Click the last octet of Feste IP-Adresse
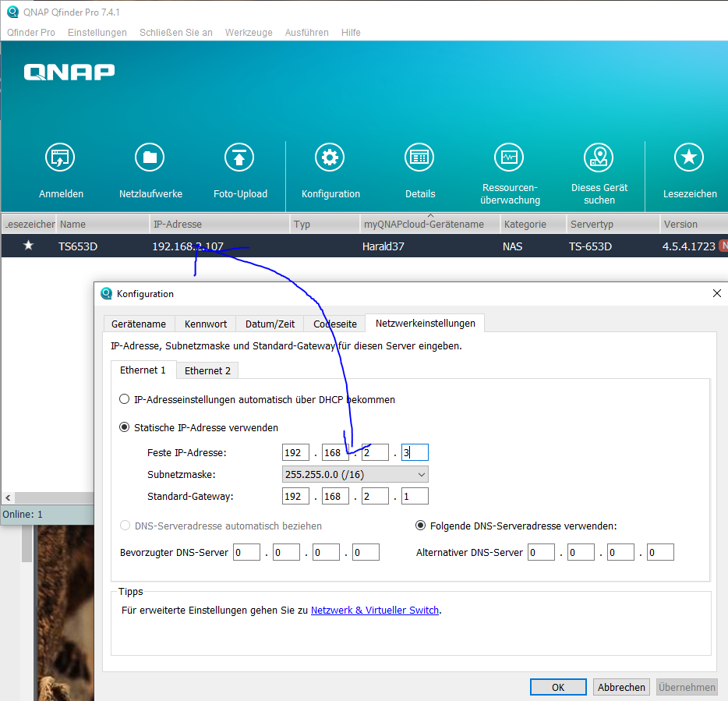The image size is (728, 701). pos(415,452)
